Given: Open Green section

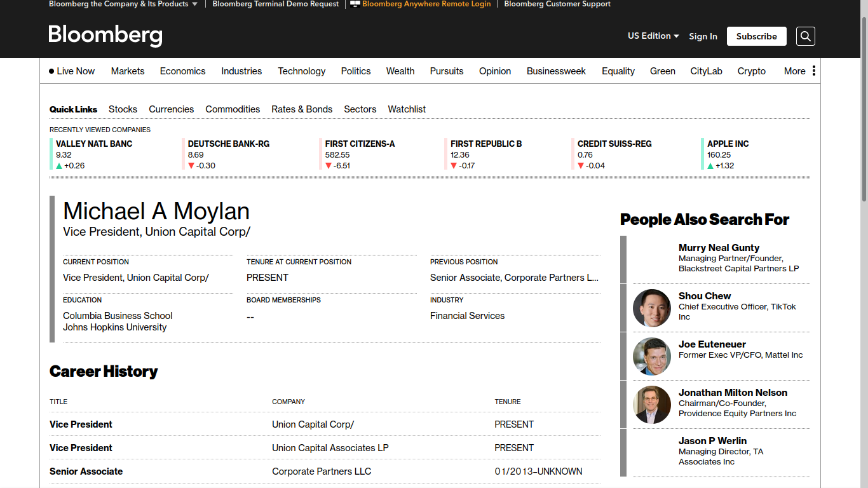Looking at the screenshot, I should [x=663, y=71].
